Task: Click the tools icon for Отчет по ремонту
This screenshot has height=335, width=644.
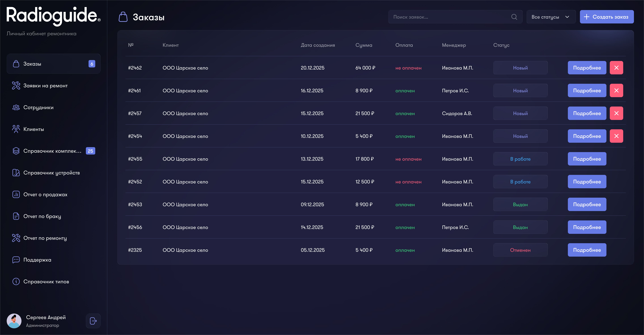Action: click(16, 238)
